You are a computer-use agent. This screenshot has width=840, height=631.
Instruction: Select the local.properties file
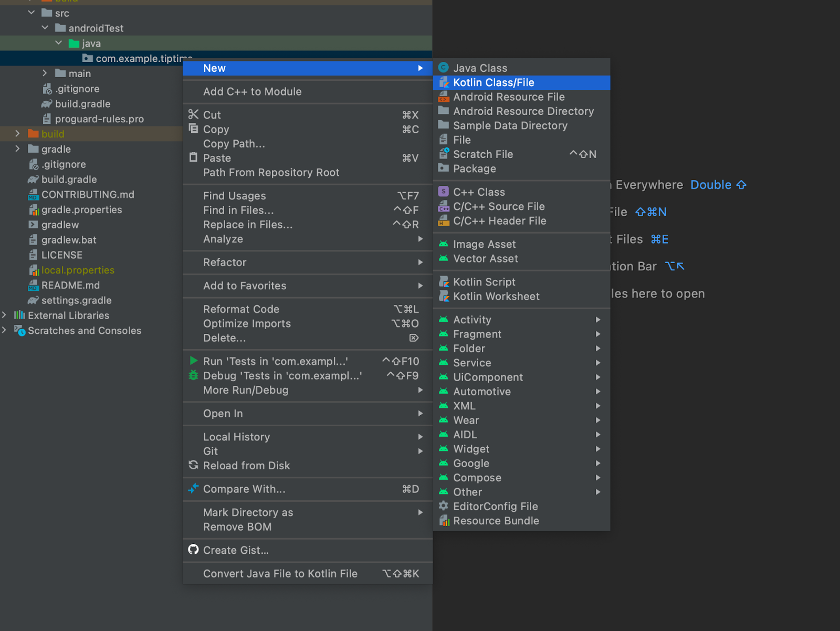(x=78, y=270)
